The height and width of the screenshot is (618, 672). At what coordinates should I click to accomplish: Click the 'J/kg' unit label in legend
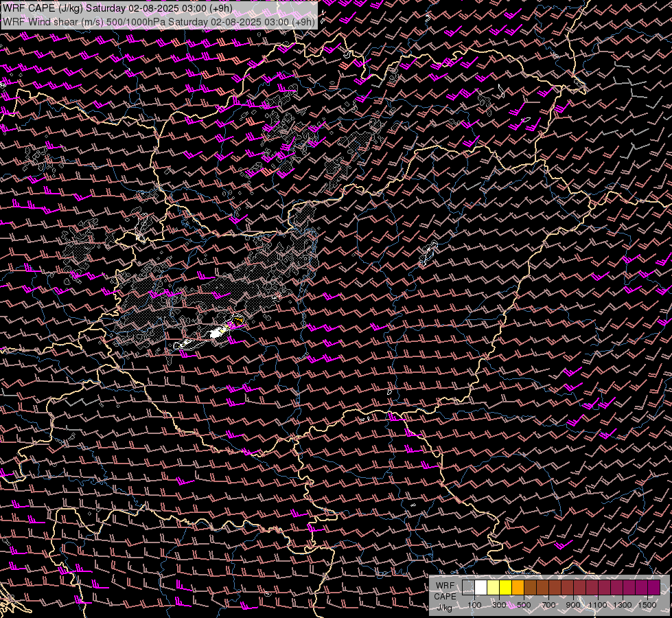click(x=444, y=608)
